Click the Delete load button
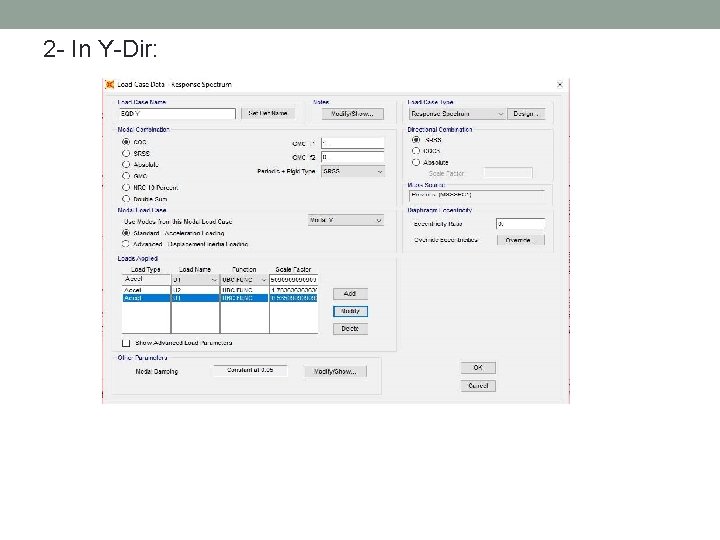Viewport: 720px width, 540px height. [x=350, y=329]
